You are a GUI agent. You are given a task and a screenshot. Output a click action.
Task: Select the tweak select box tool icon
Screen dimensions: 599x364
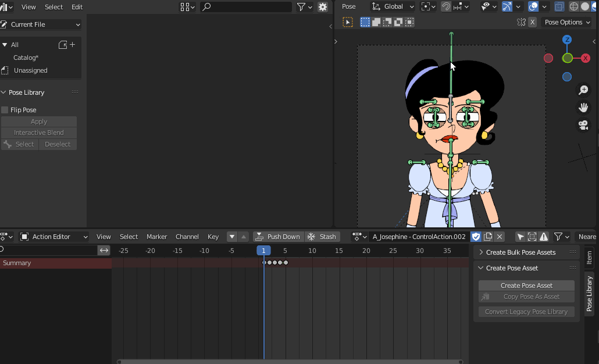click(348, 22)
